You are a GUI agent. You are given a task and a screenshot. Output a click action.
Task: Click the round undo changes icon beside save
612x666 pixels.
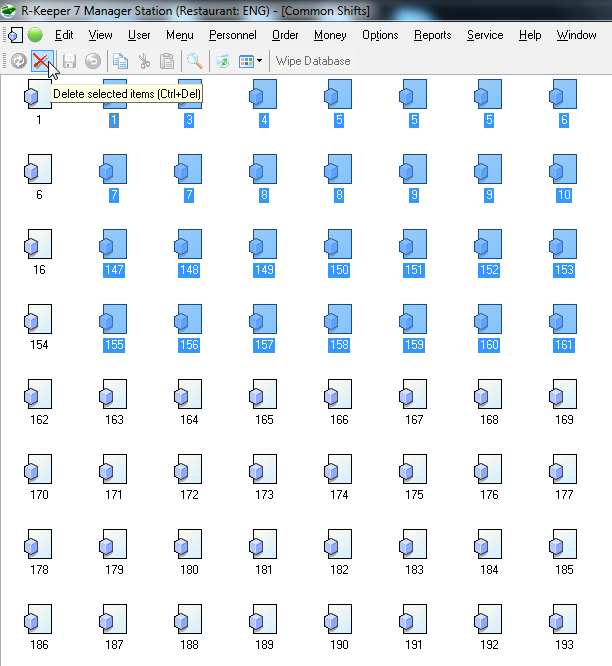[x=93, y=61]
